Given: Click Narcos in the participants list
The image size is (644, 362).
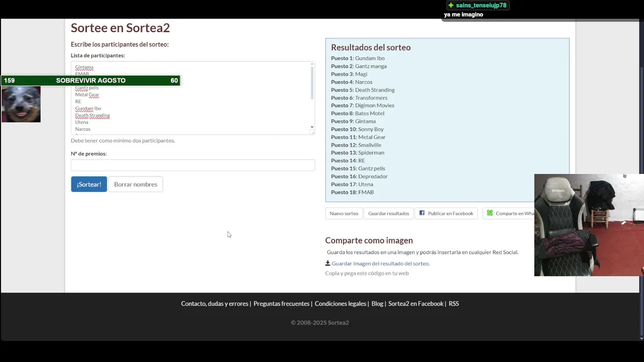Looking at the screenshot, I should click(x=83, y=129).
